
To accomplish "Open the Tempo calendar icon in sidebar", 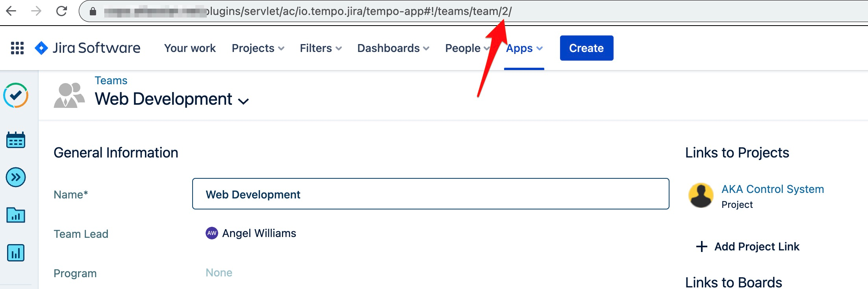I will (x=16, y=140).
